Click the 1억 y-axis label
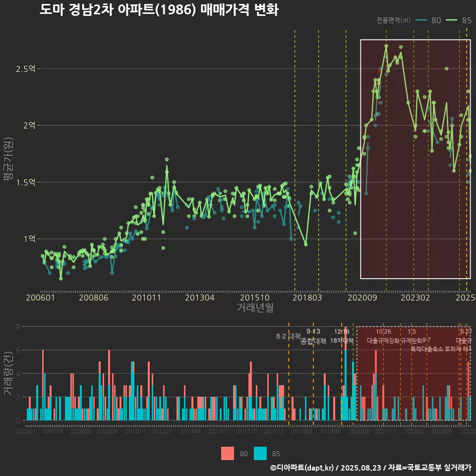 (29, 238)
